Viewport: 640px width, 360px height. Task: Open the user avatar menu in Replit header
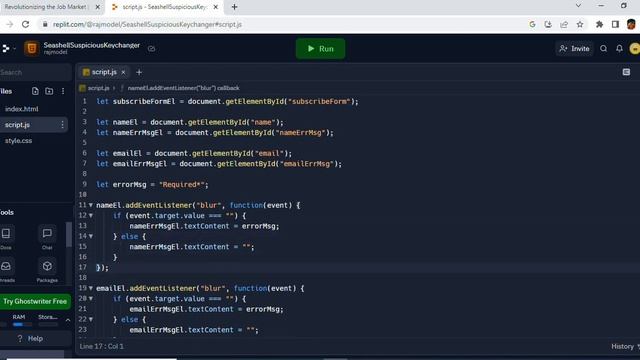coord(635,49)
